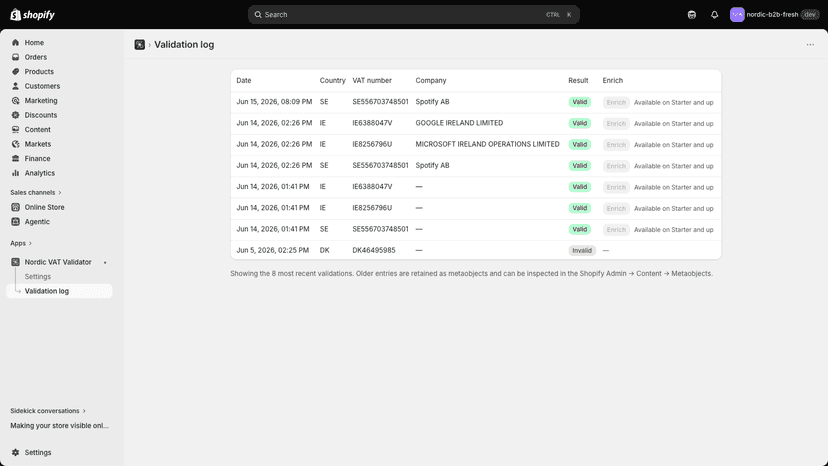828x466 pixels.
Task: Go to Products page
Action: pyautogui.click(x=39, y=71)
